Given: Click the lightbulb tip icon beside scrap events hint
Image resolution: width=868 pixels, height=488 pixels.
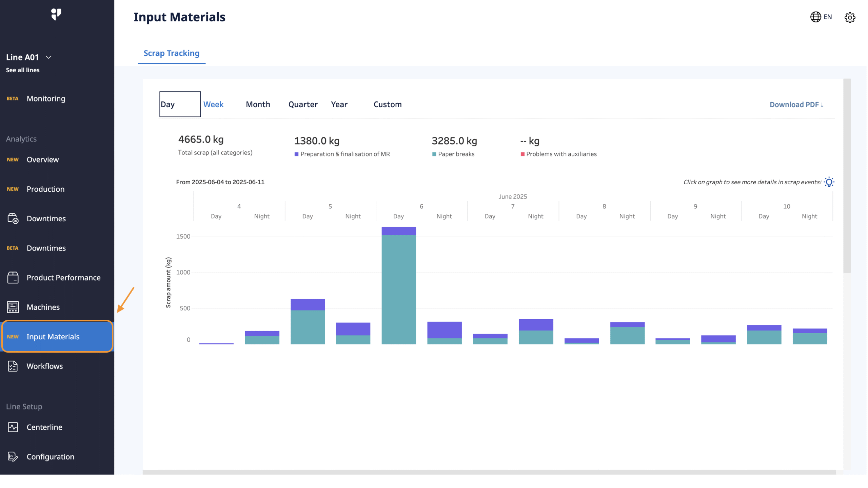Looking at the screenshot, I should (x=830, y=182).
